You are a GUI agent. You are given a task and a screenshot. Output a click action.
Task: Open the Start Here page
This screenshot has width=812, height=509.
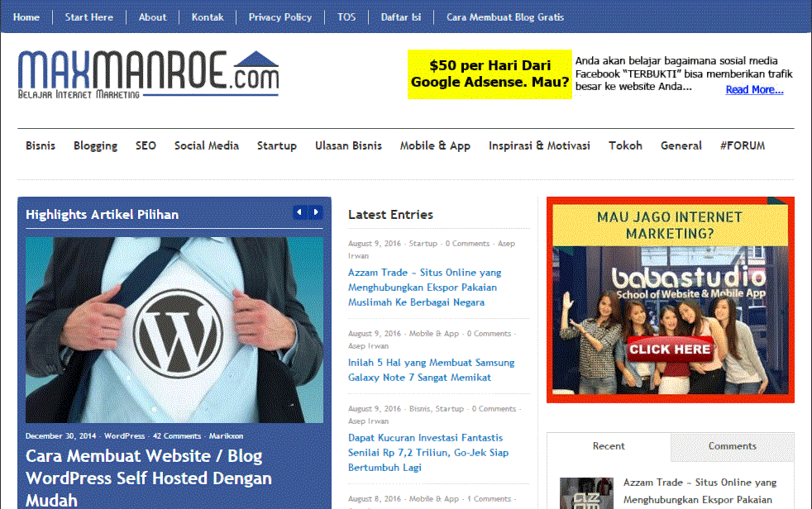pyautogui.click(x=89, y=17)
